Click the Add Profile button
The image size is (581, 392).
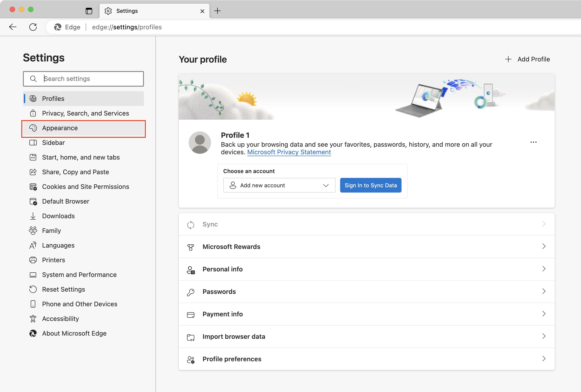pyautogui.click(x=527, y=59)
